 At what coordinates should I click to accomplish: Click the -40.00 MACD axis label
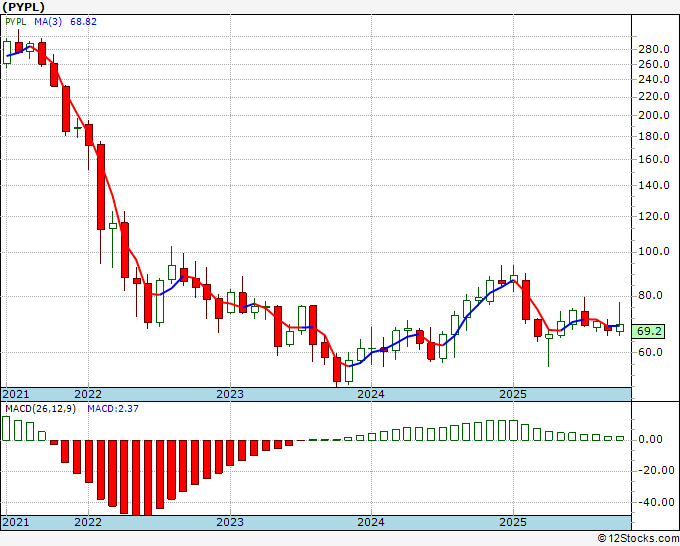657,503
